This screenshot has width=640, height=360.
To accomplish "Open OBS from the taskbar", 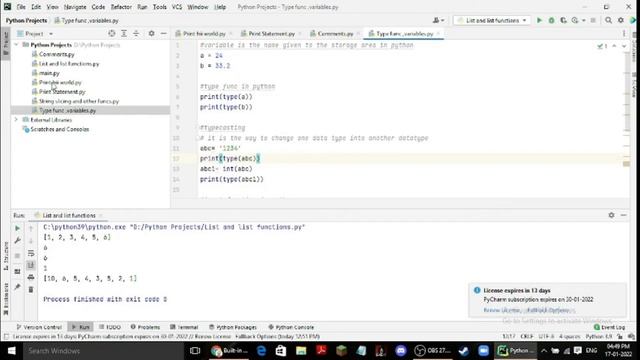I will click(x=432, y=351).
